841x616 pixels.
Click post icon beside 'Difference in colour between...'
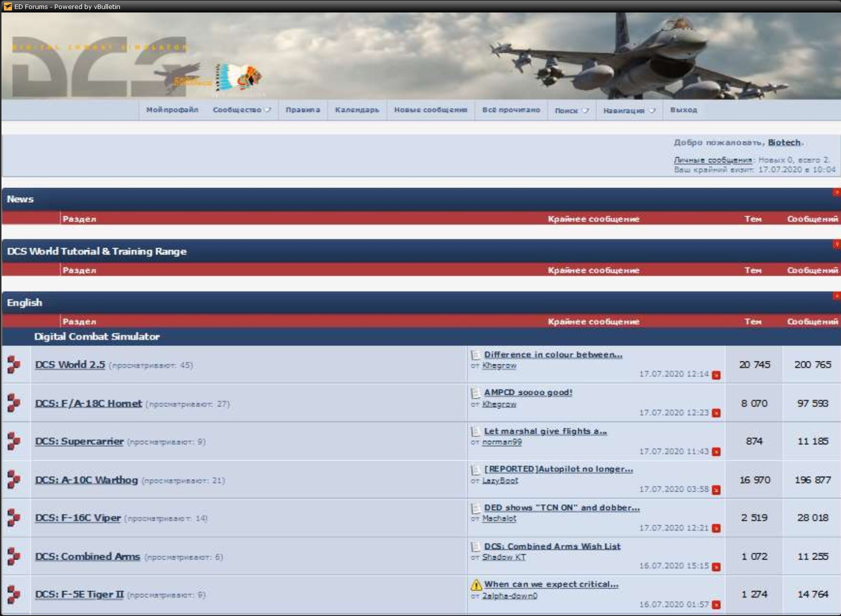coord(476,355)
